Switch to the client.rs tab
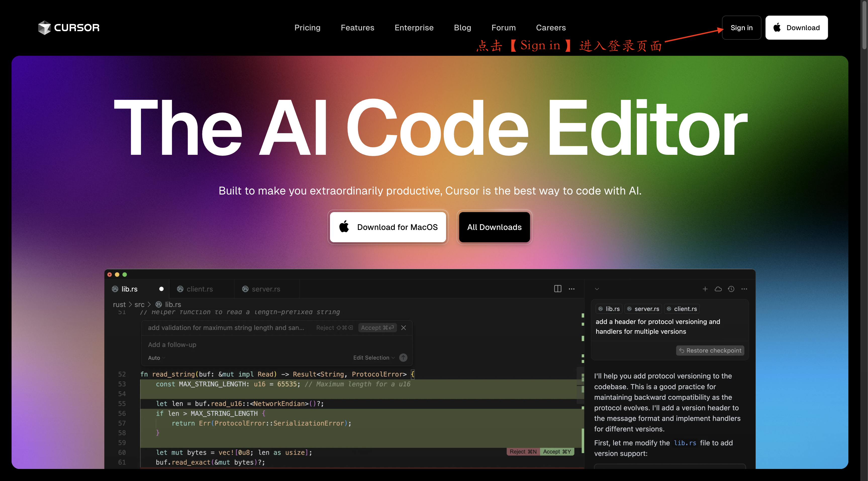Viewport: 868px width, 481px height. [200, 289]
